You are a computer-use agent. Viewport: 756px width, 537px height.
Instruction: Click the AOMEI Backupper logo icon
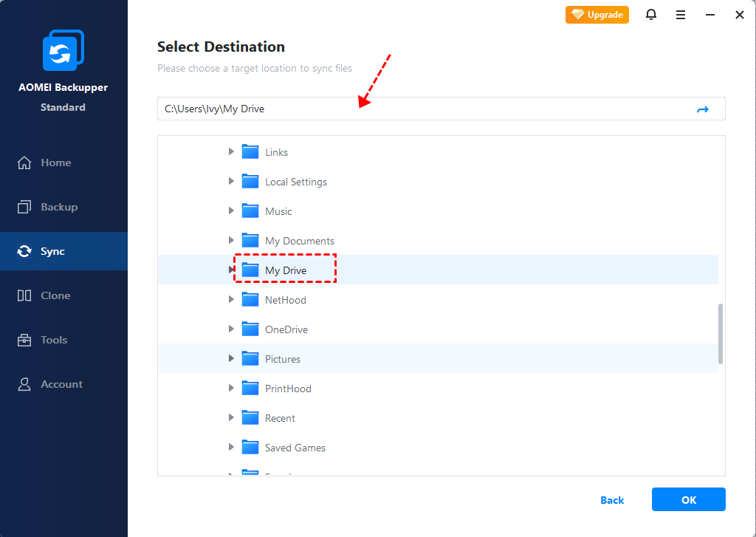pyautogui.click(x=63, y=51)
